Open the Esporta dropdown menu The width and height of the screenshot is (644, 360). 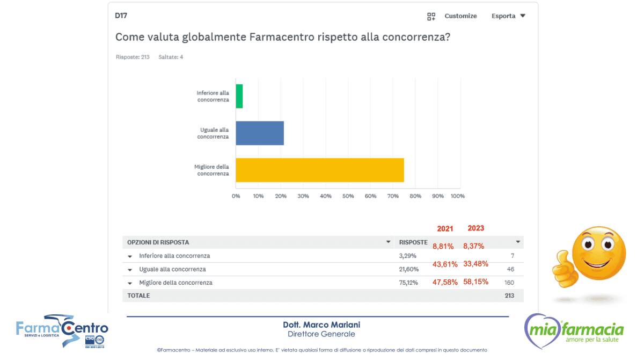(x=508, y=16)
